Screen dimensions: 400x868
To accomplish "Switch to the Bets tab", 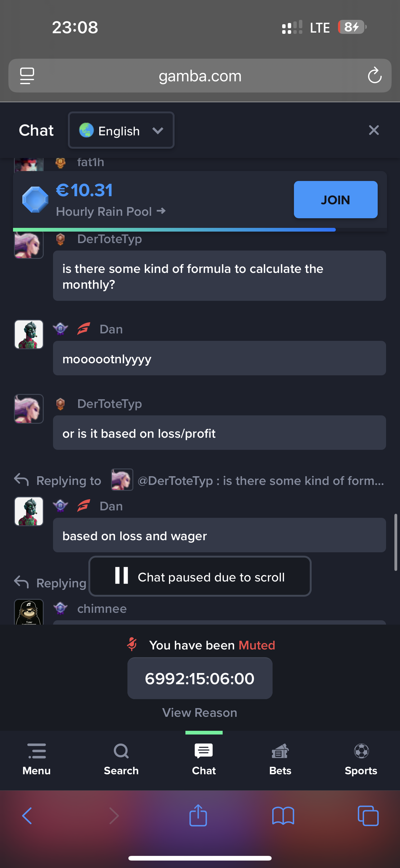I will click(x=280, y=759).
